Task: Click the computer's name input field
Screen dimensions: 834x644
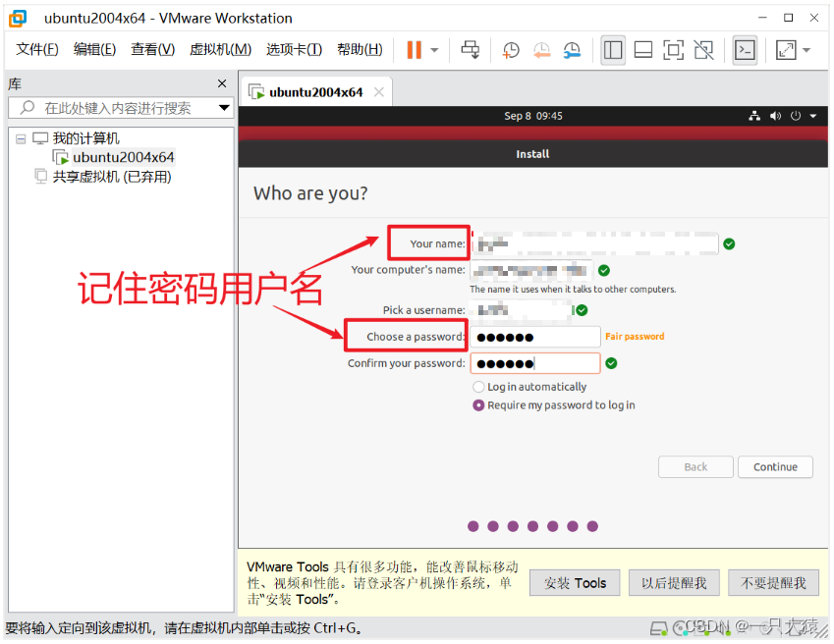Action: click(531, 270)
